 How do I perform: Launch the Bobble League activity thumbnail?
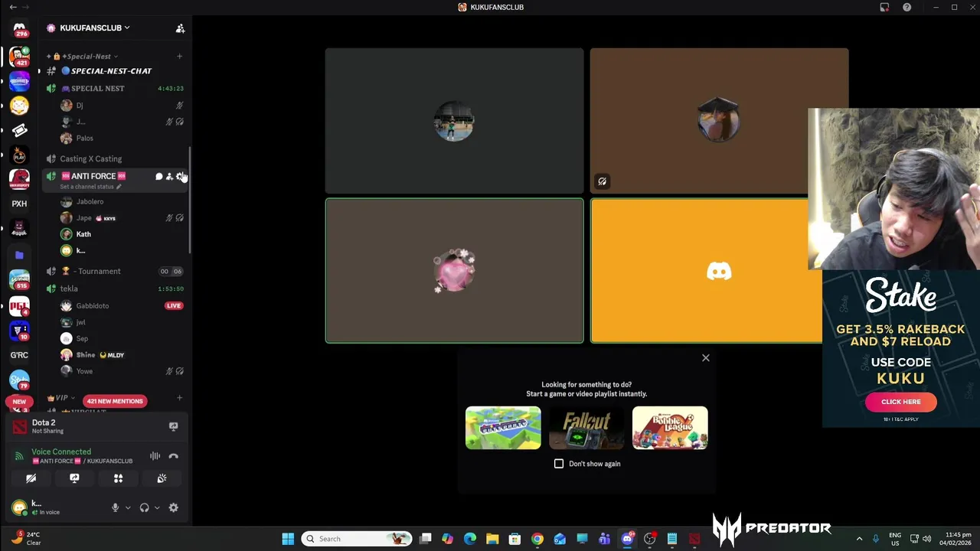tap(670, 428)
